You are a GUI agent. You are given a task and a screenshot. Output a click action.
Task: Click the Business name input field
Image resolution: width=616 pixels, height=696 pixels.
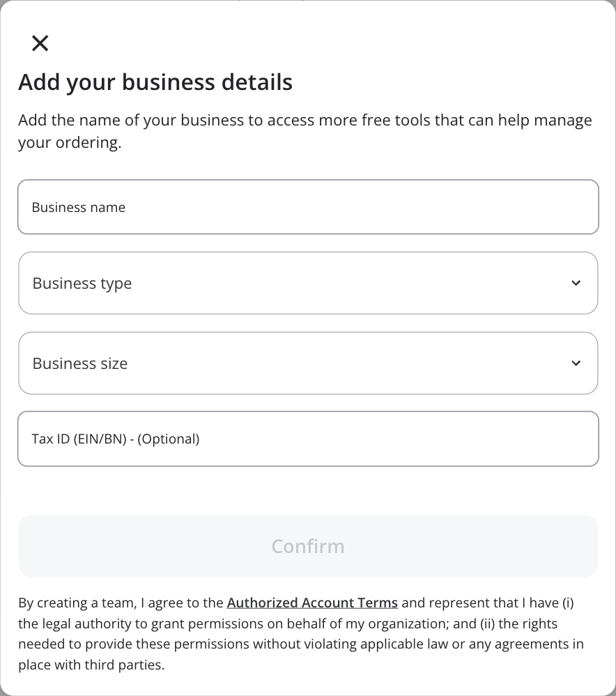tap(308, 206)
